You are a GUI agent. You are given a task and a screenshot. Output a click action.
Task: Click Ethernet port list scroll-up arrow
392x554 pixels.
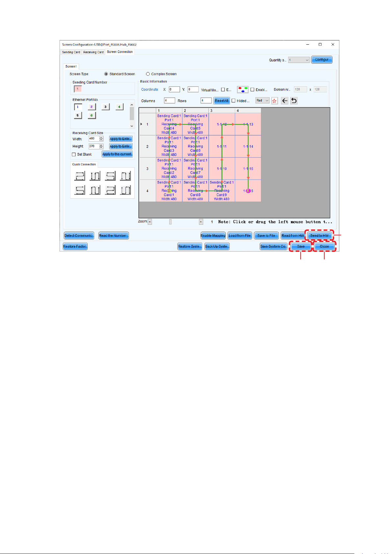[x=132, y=105]
